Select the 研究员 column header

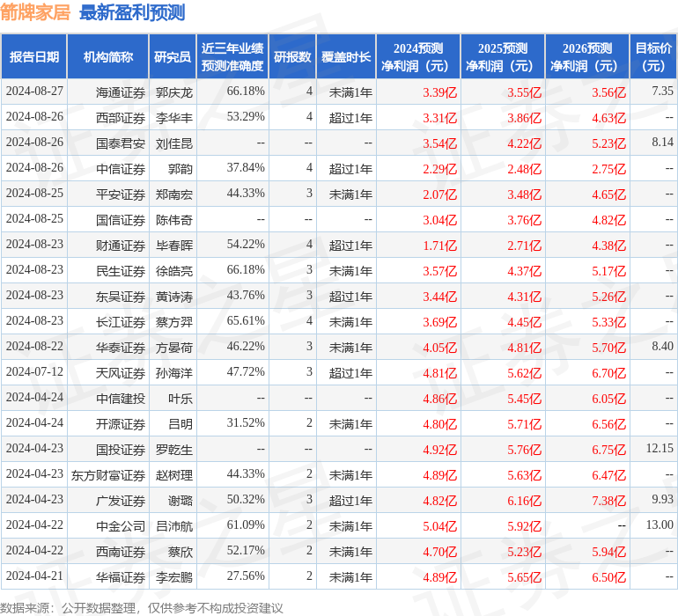click(173, 56)
